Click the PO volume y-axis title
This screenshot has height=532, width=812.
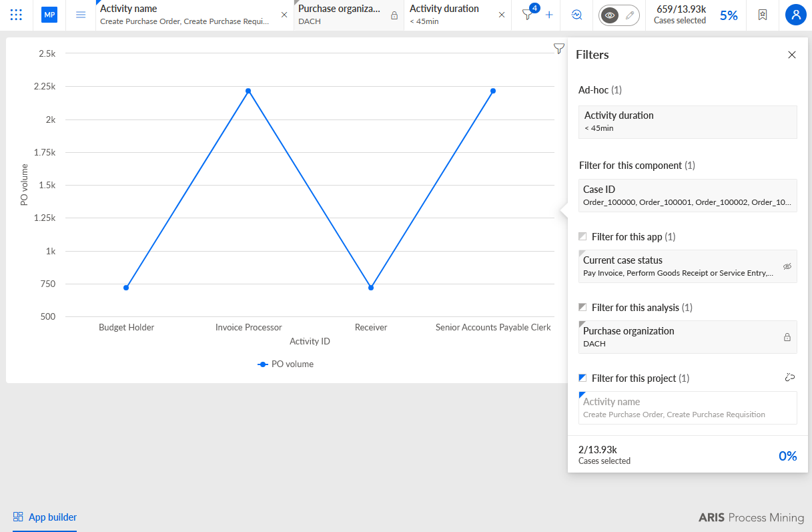[24, 184]
